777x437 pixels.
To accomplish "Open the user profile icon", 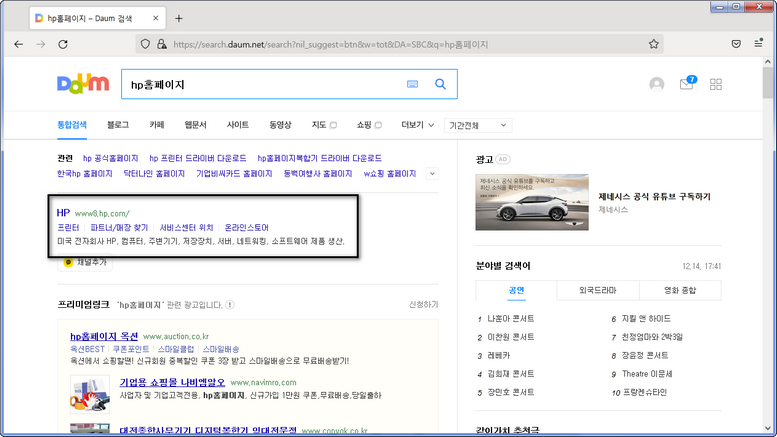I will coord(657,84).
